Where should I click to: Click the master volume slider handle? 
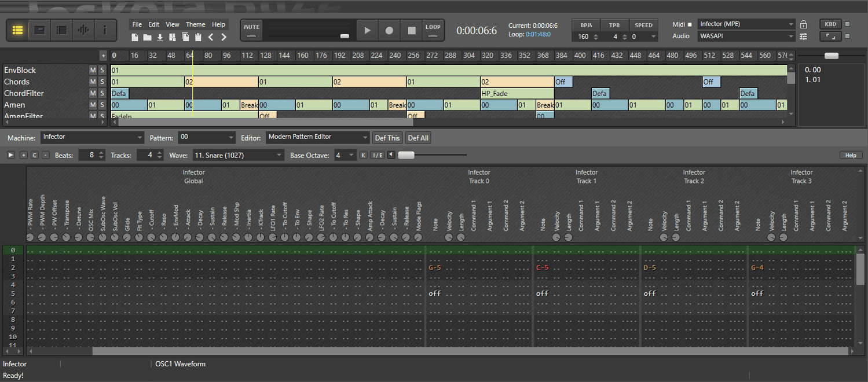click(345, 36)
